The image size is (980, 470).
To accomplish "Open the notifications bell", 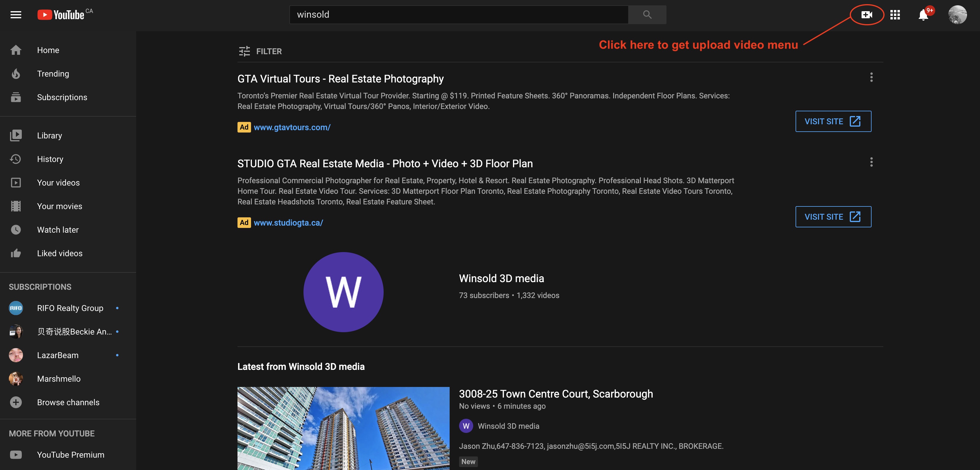I will pos(923,15).
